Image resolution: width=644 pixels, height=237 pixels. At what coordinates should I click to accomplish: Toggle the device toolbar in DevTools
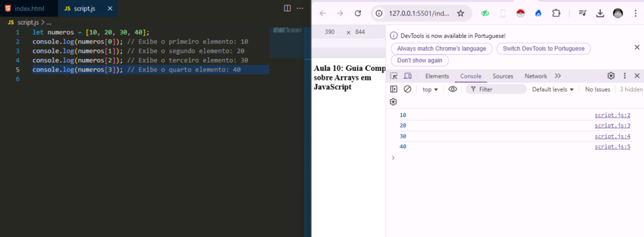[408, 76]
